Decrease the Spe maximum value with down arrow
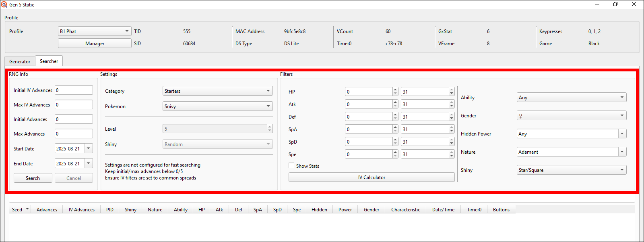The image size is (644, 242). [452, 156]
